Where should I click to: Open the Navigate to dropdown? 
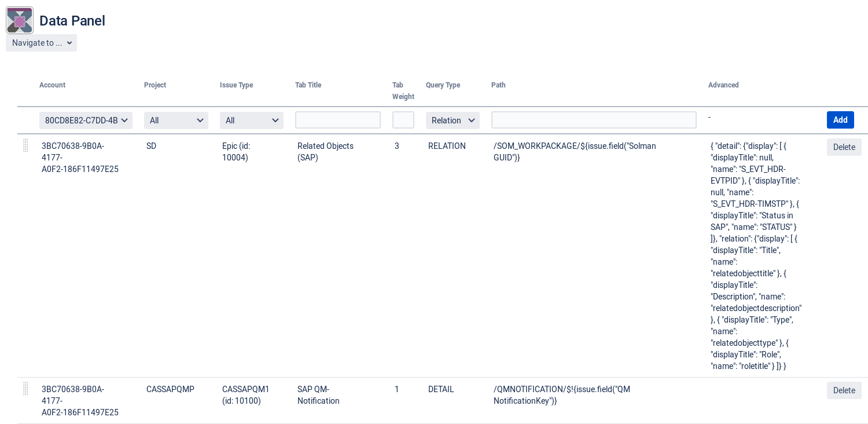click(41, 43)
